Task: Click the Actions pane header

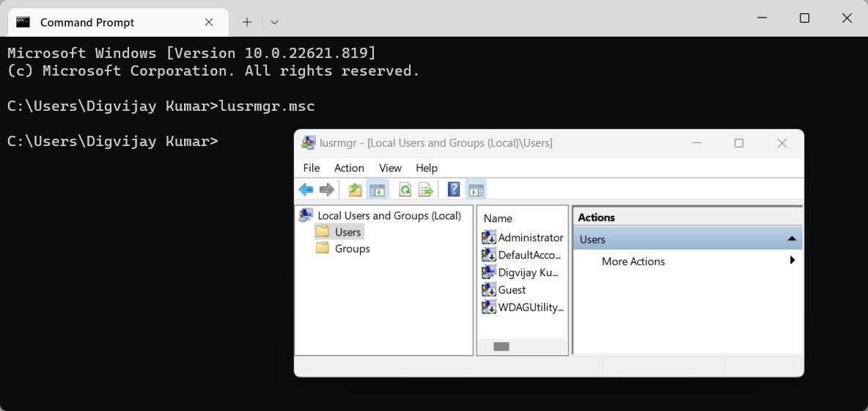Action: [x=688, y=217]
